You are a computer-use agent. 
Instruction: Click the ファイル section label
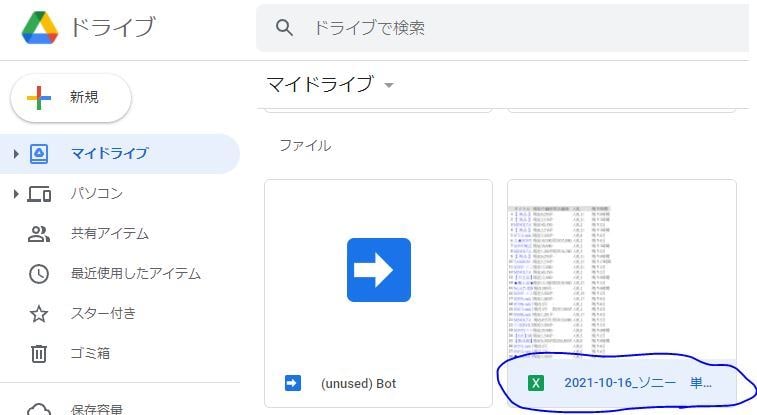(x=305, y=145)
